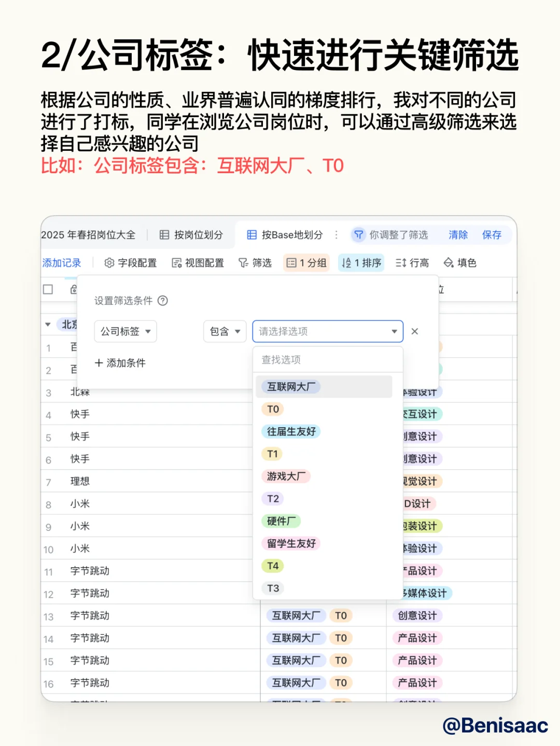Click 小米 cell in row 10
560x746 pixels.
point(80,548)
